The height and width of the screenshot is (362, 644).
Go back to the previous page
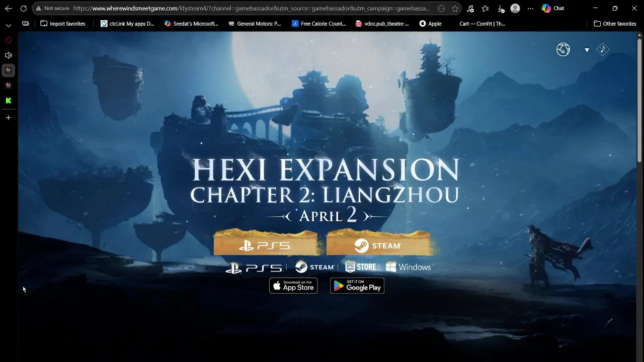[x=8, y=9]
